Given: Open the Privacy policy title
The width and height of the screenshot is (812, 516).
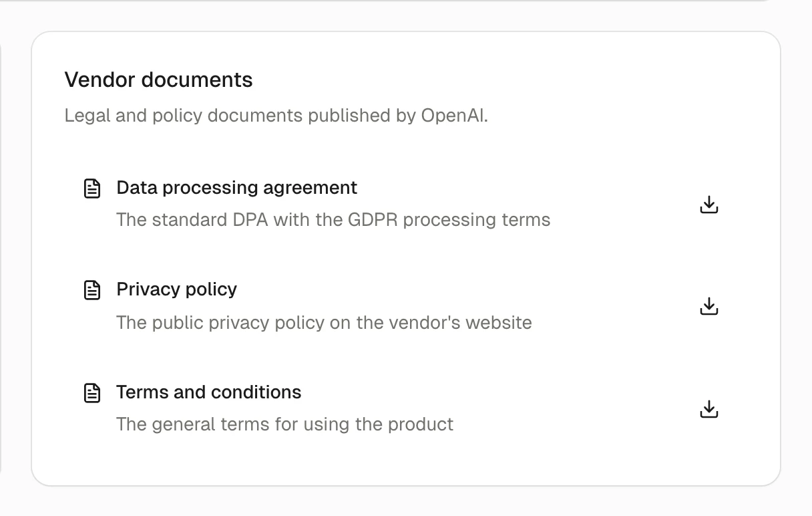Looking at the screenshot, I should coord(177,289).
